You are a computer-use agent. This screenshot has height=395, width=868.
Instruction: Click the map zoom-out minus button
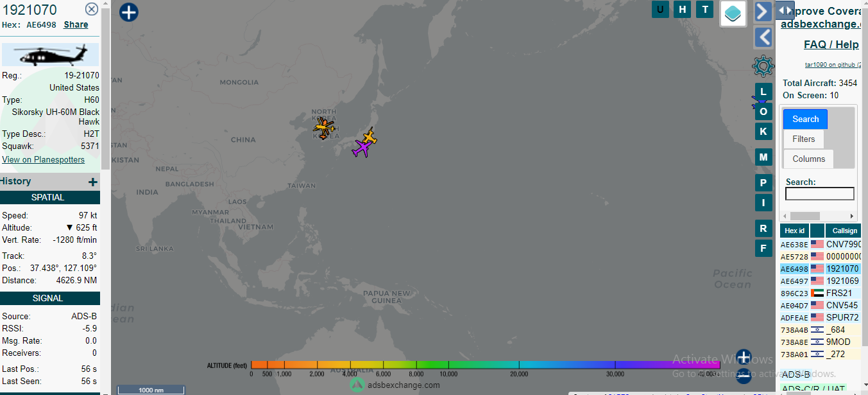(x=744, y=377)
